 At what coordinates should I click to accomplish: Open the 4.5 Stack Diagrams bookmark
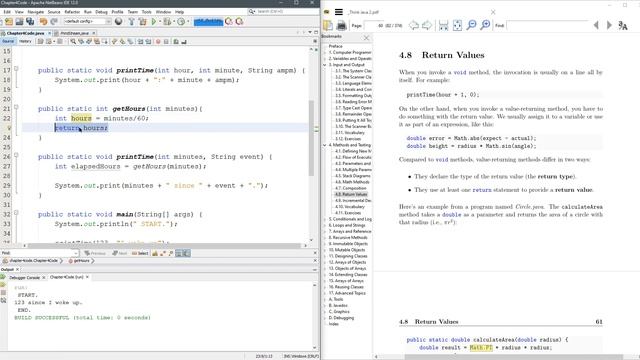(x=353, y=176)
